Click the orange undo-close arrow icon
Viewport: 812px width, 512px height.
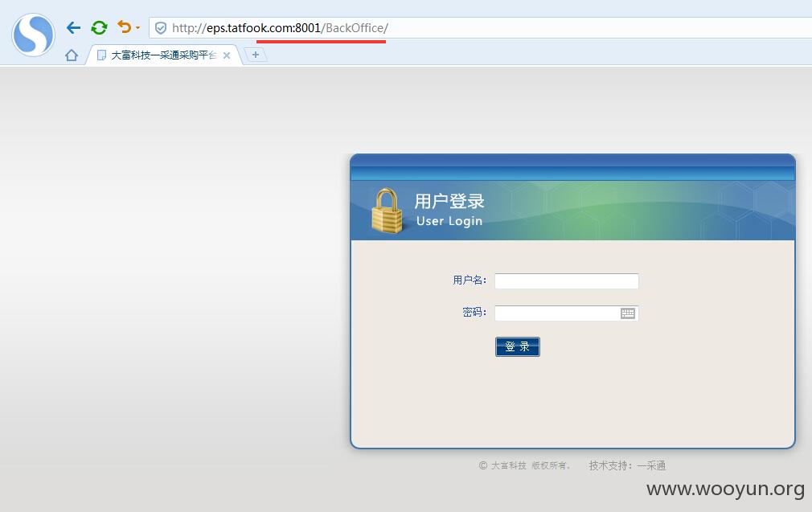[x=124, y=27]
